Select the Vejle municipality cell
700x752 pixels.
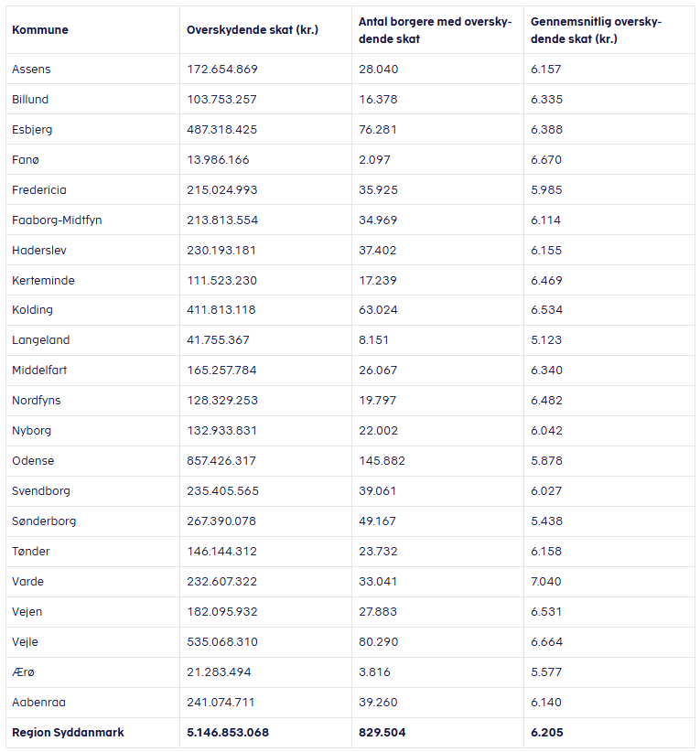click(25, 642)
